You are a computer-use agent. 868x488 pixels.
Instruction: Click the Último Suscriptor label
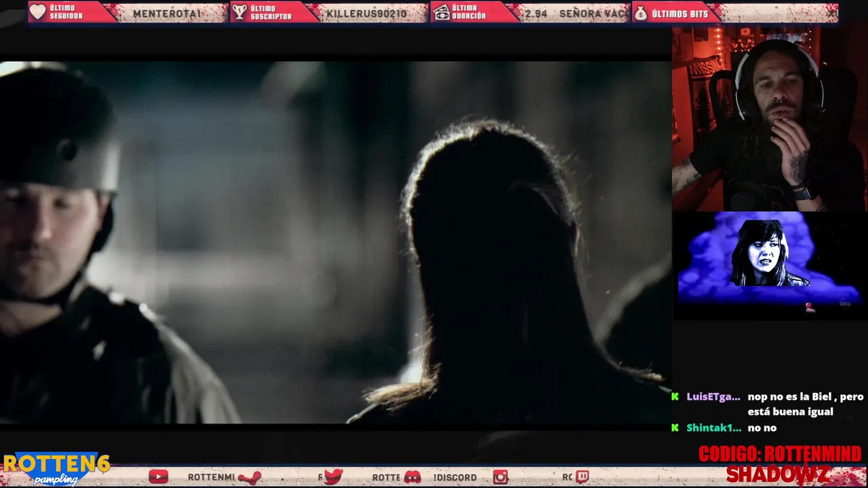[x=271, y=12]
